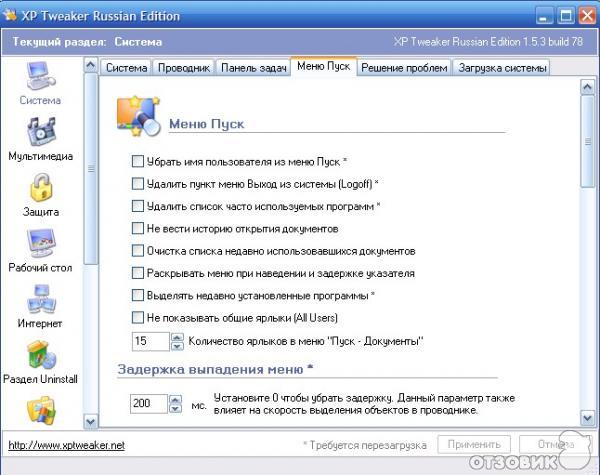The width and height of the screenshot is (600, 475).
Task: Click the sidebar scroll up arrow
Action: [91, 65]
